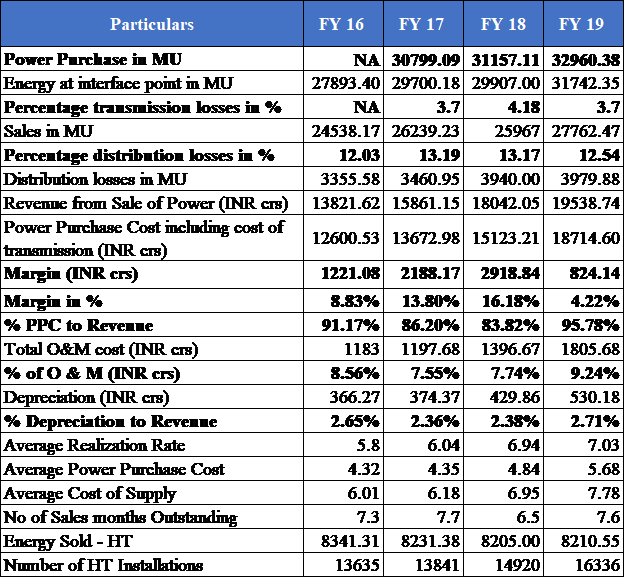Click 'Total O&M cost (INR crs)' label
The height and width of the screenshot is (578, 625).
[100, 350]
